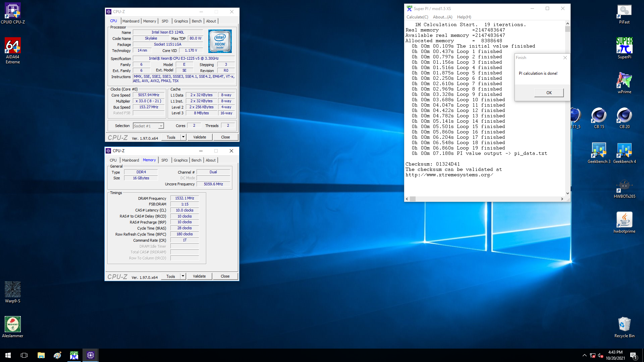Switch to Super PI in the taskbar
Image resolution: width=644 pixels, height=362 pixels.
[74, 355]
